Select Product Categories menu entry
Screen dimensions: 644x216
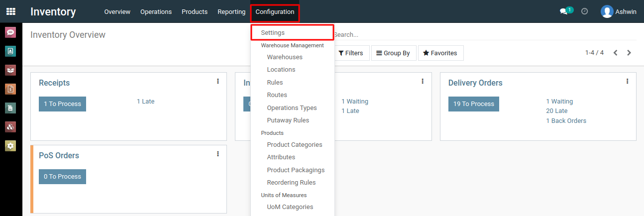click(x=295, y=145)
